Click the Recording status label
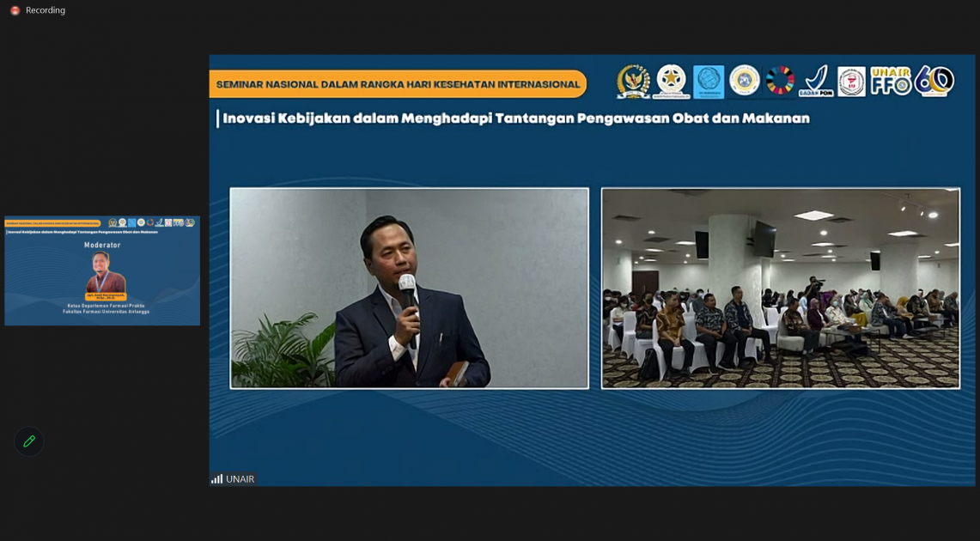The image size is (980, 541). (46, 10)
